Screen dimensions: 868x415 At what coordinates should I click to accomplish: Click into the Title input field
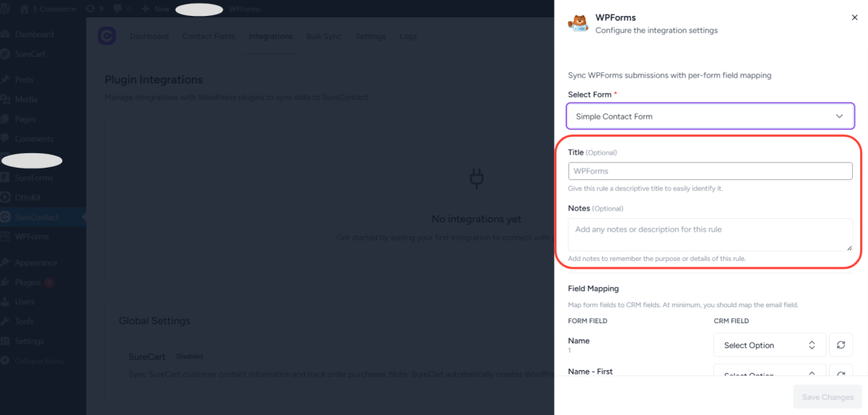coord(710,171)
